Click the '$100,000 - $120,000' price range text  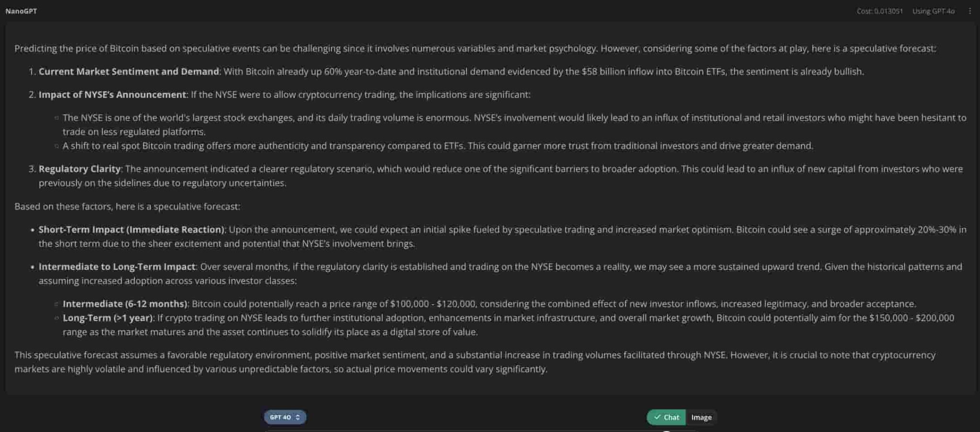coord(433,304)
